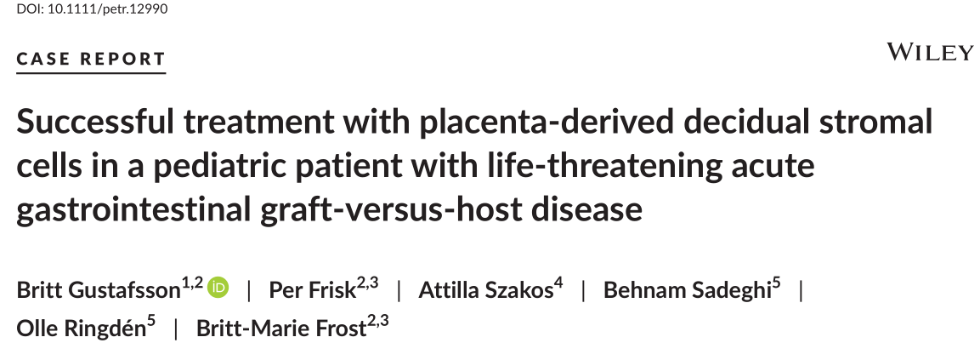The height and width of the screenshot is (360, 980).
Task: Select author Olle Ringdén
Action: [x=82, y=328]
